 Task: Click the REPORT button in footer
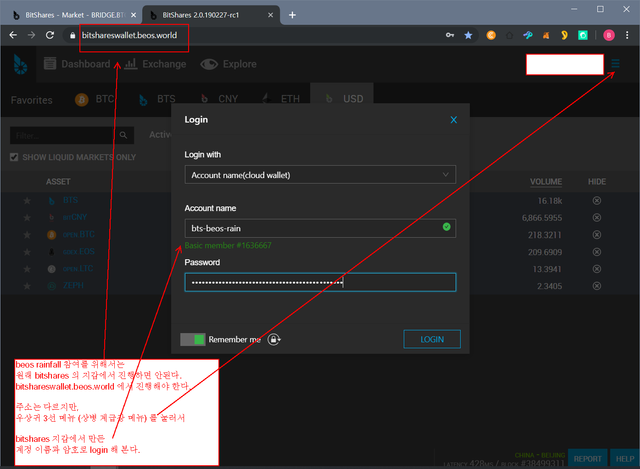[587, 459]
